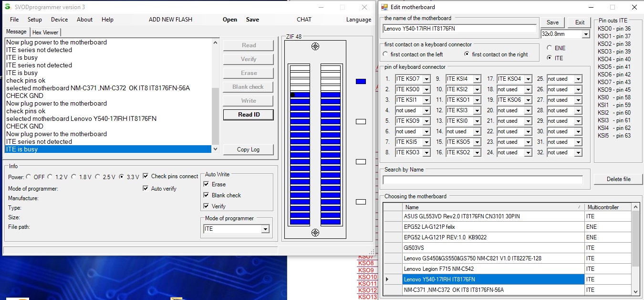Select the ITE controller radio button
Viewport: 644px width, 300px height.
[550, 58]
